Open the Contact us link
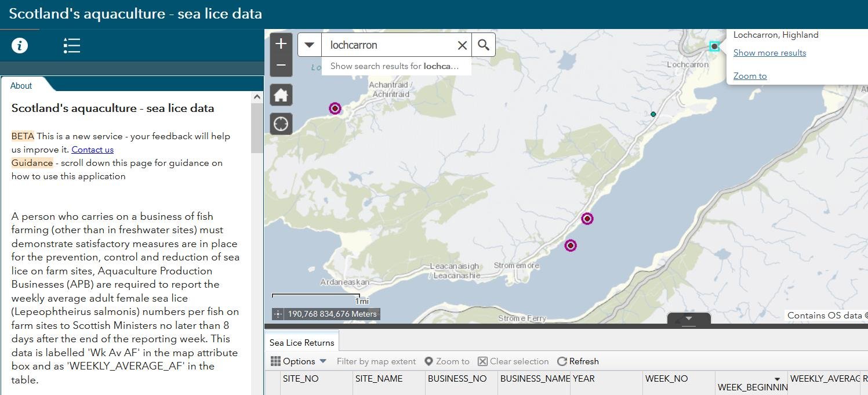This screenshot has height=395, width=868. point(92,149)
